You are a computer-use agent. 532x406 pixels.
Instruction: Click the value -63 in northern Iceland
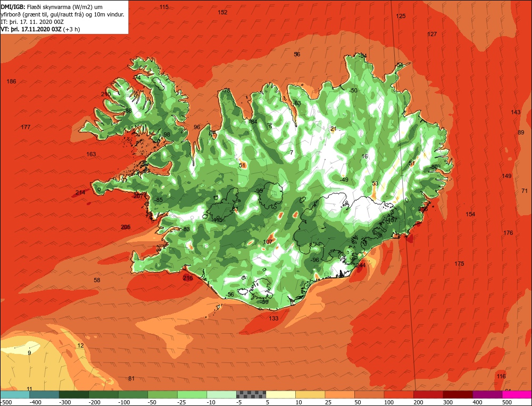click(x=296, y=103)
